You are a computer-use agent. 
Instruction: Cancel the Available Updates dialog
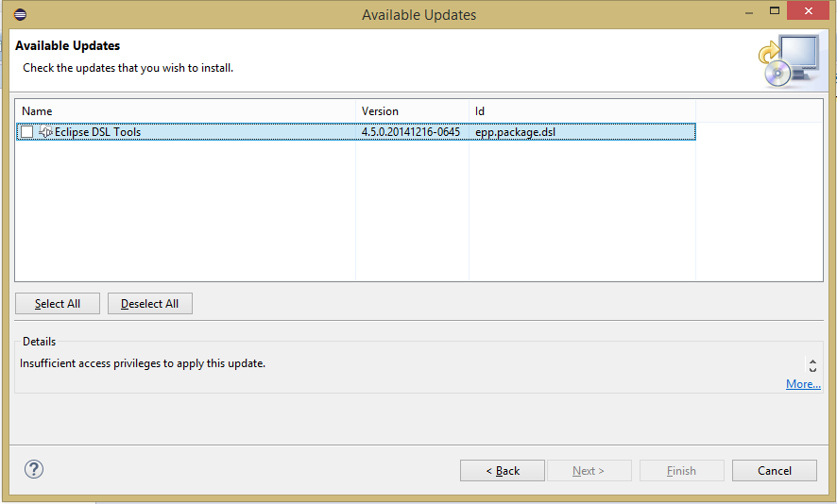775,470
